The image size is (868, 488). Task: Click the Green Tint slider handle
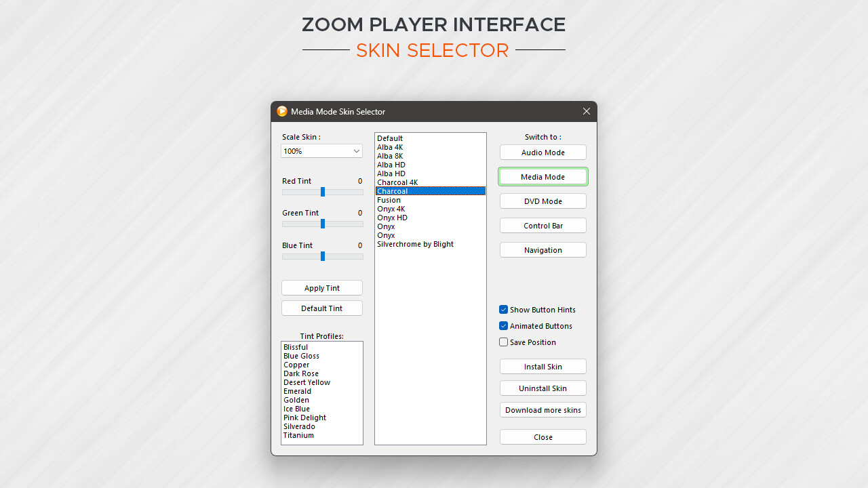click(322, 224)
